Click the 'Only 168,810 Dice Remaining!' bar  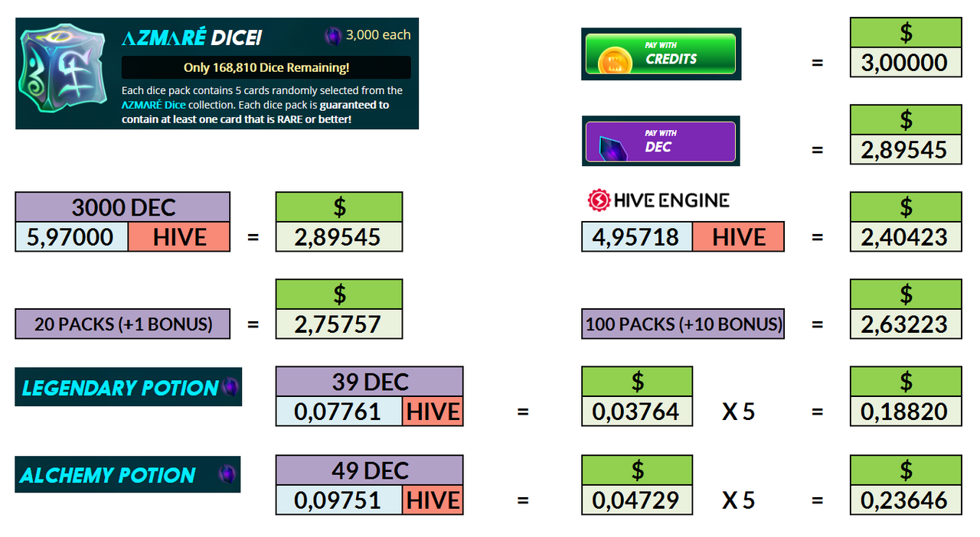point(266,67)
